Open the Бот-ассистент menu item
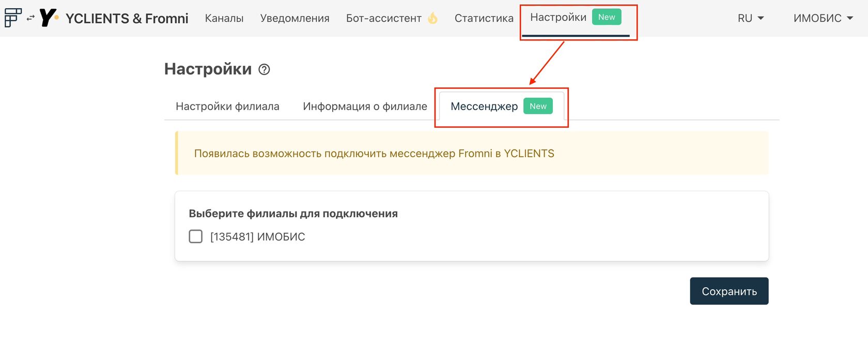 pyautogui.click(x=384, y=18)
